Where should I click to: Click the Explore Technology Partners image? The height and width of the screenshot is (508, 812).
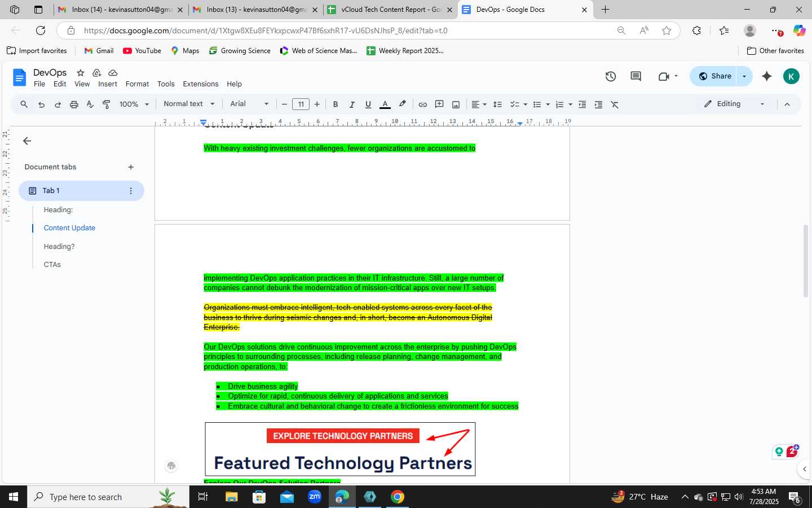(340, 449)
